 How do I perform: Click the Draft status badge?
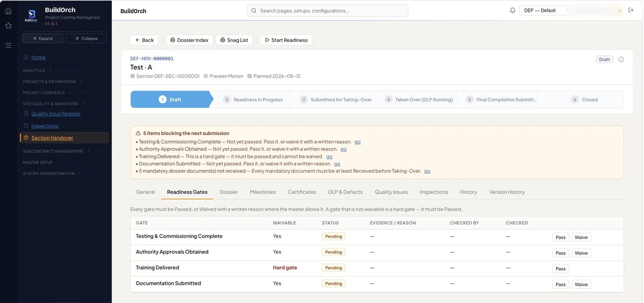click(x=604, y=59)
